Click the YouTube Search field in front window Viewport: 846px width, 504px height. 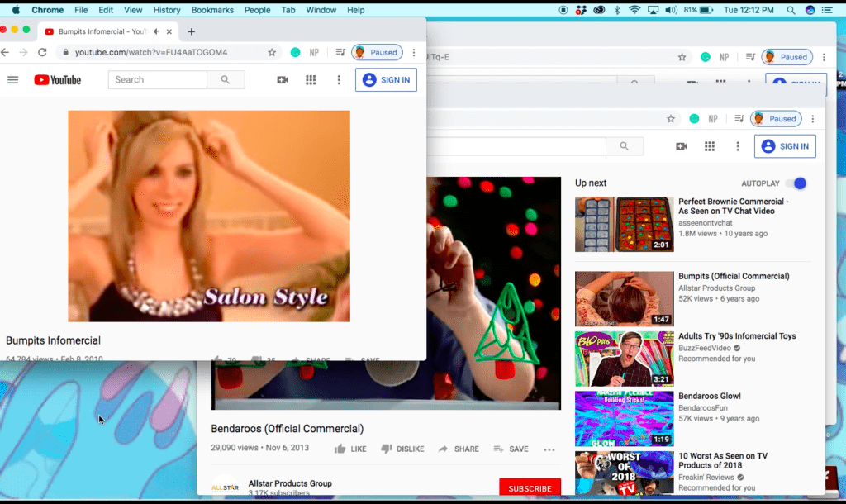pyautogui.click(x=158, y=80)
